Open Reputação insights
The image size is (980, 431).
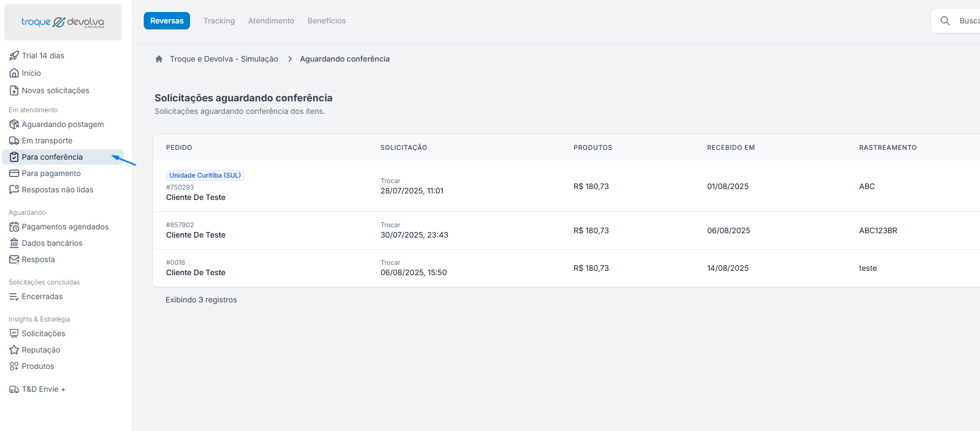point(41,350)
